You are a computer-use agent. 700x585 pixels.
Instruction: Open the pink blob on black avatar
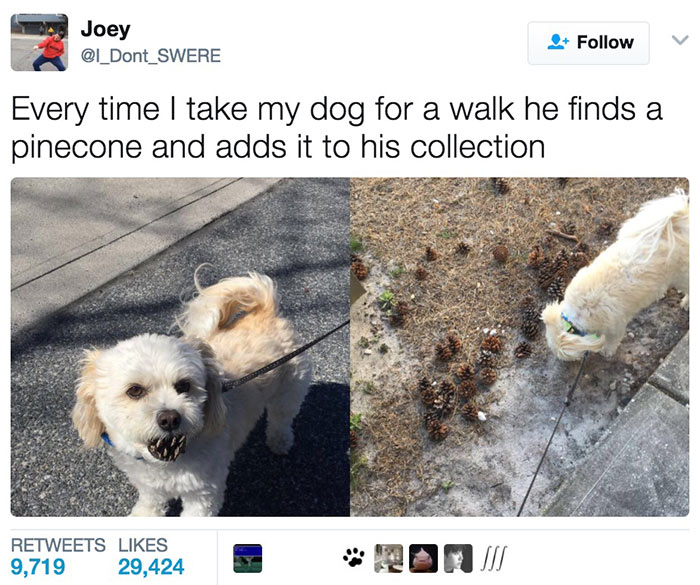(423, 558)
